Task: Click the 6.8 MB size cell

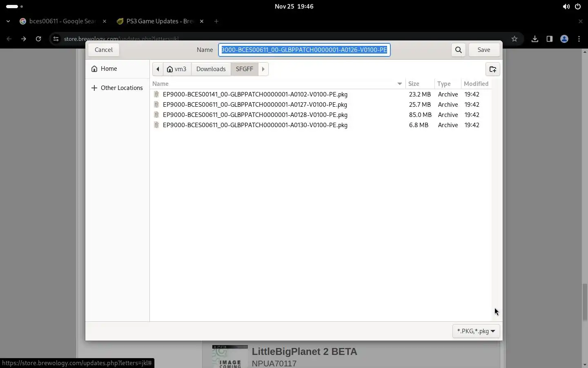Action: tap(419, 125)
